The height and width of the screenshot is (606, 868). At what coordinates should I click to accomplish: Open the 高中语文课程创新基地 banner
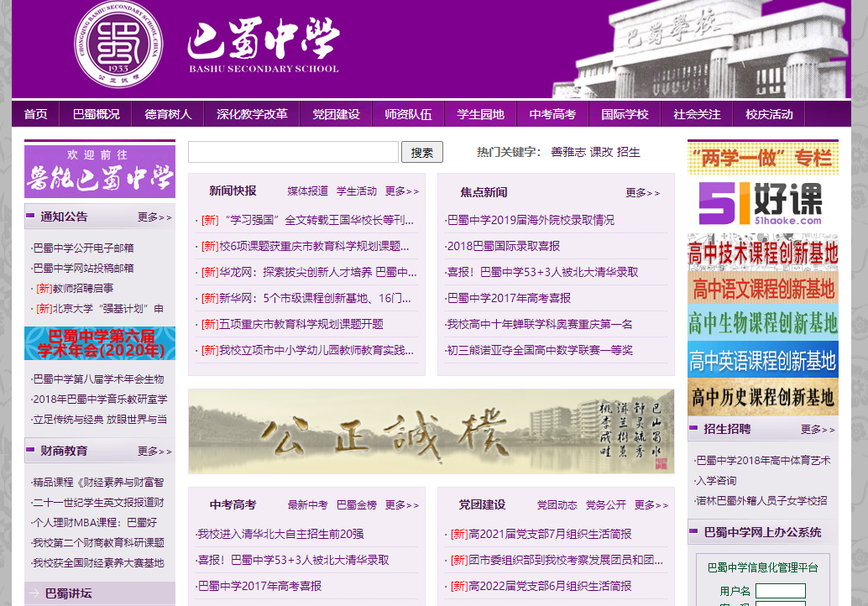pyautogui.click(x=762, y=290)
